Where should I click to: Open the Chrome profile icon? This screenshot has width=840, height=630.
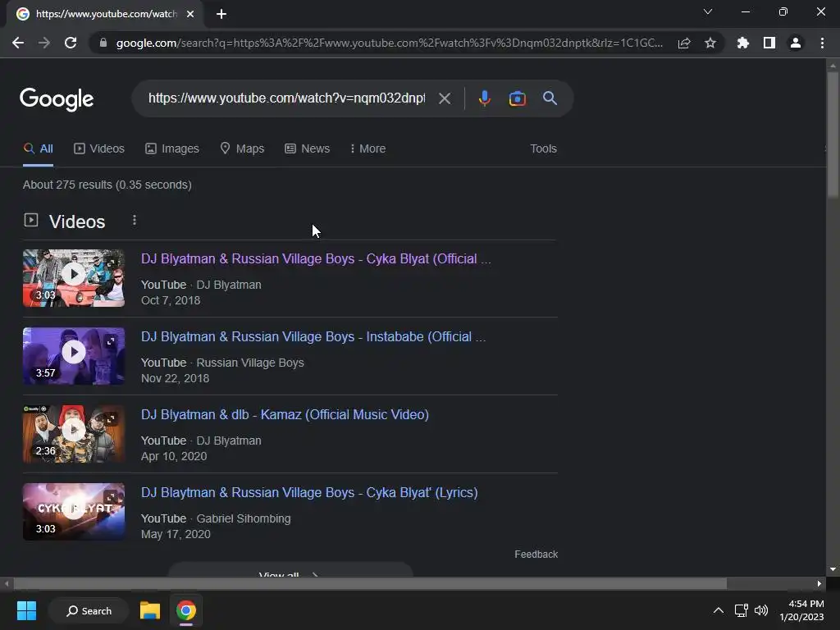[796, 43]
